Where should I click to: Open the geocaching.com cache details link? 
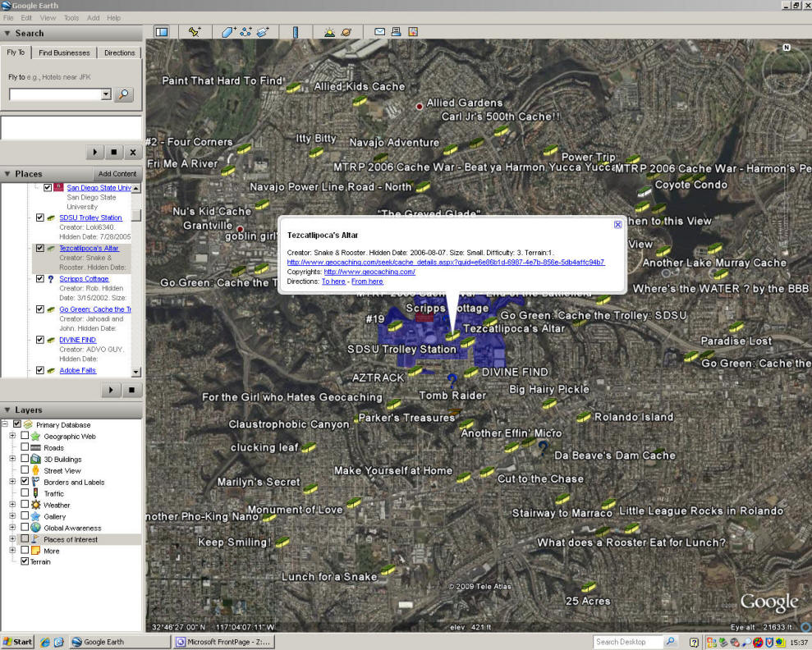point(446,263)
